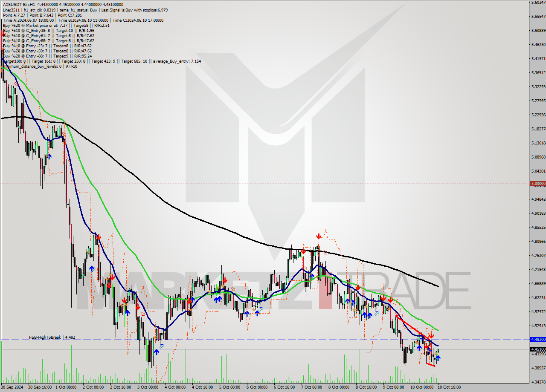Click the 5.2759 price axis label
Viewport: 546px width, 392px height.
(538, 101)
